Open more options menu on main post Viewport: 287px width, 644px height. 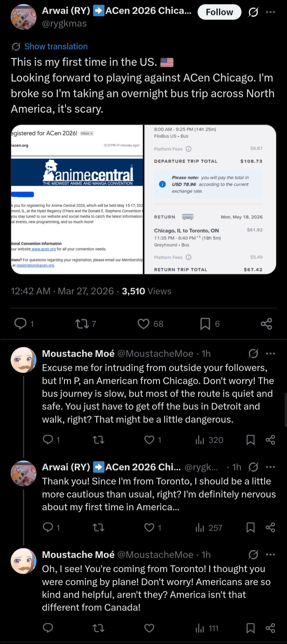[x=271, y=12]
